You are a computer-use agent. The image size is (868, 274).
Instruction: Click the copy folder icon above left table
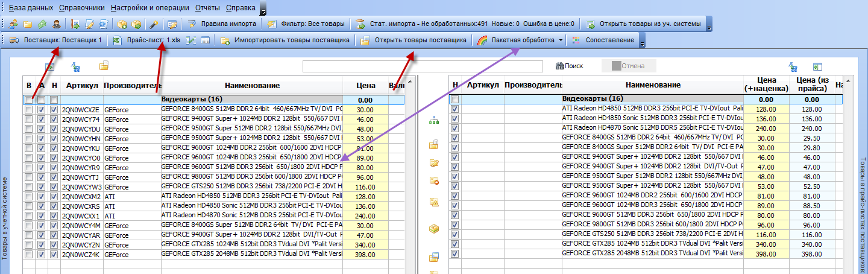pyautogui.click(x=104, y=66)
